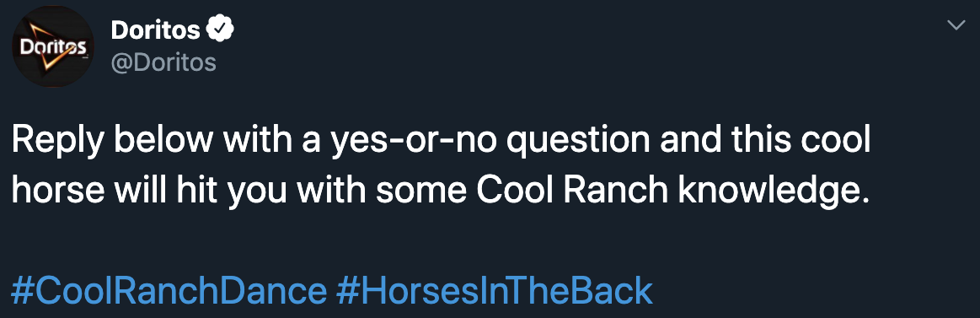Click the Doritos logo text in avatar
The height and width of the screenshot is (318, 980).
tap(52, 47)
